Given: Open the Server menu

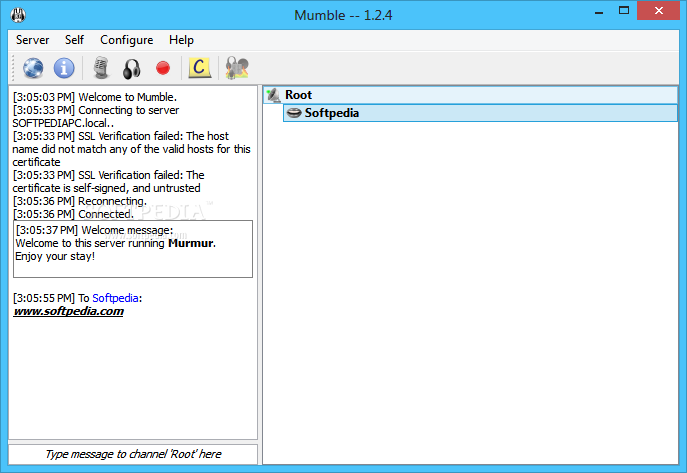Looking at the screenshot, I should [32, 40].
